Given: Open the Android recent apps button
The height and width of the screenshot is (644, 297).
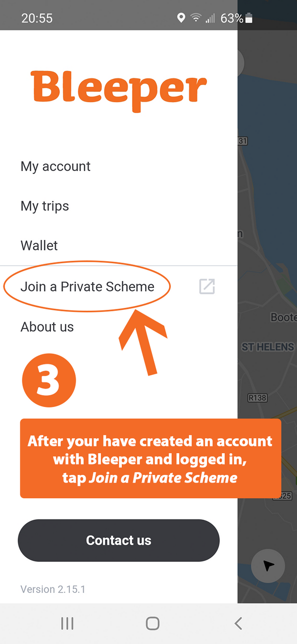Looking at the screenshot, I should tap(67, 623).
